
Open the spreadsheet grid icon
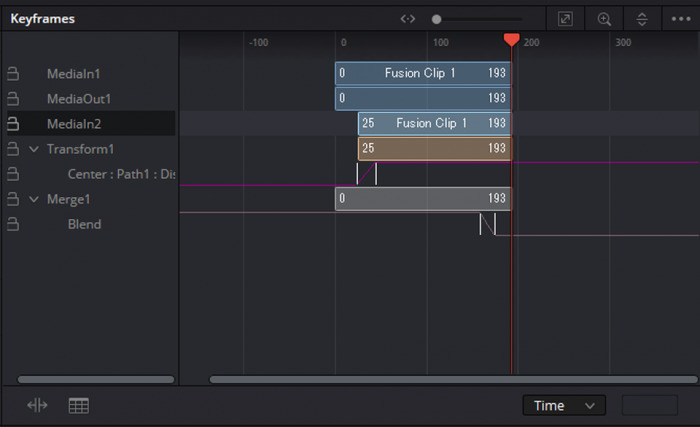tap(79, 406)
